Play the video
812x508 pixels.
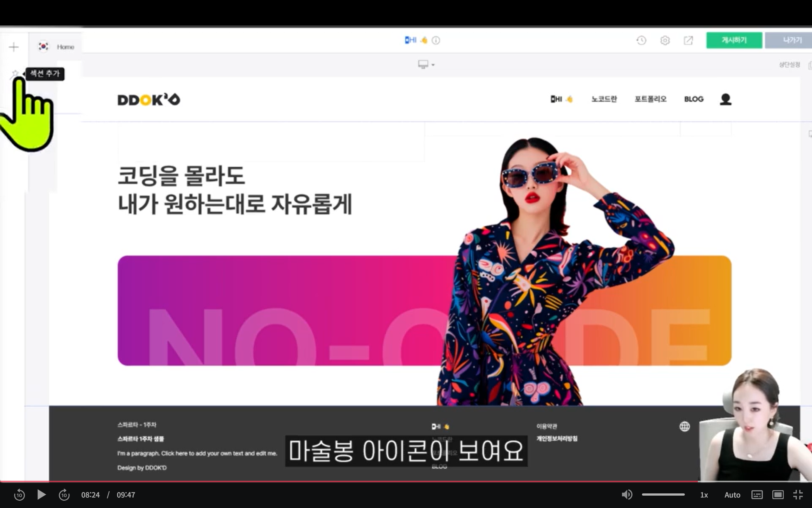(x=41, y=495)
